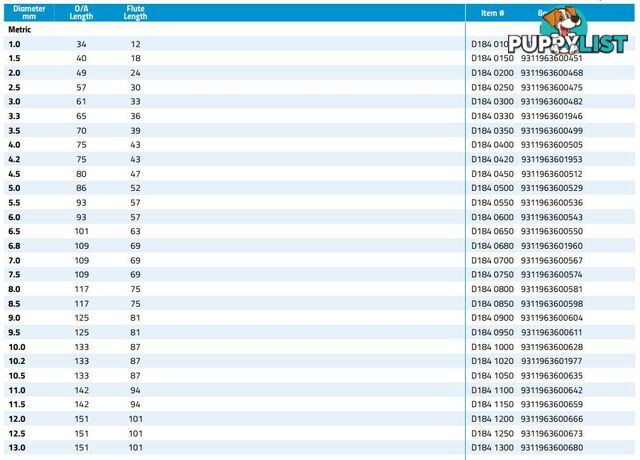Select item number D184 0750

point(492,275)
